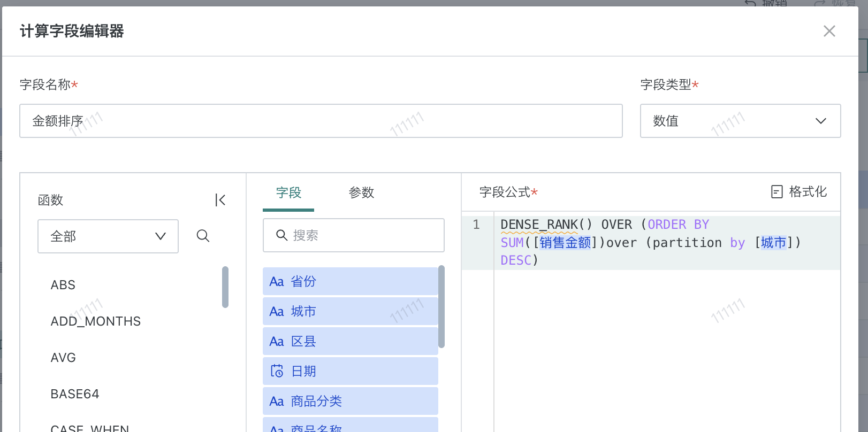
Task: Pick the BASE64 function
Action: point(75,394)
